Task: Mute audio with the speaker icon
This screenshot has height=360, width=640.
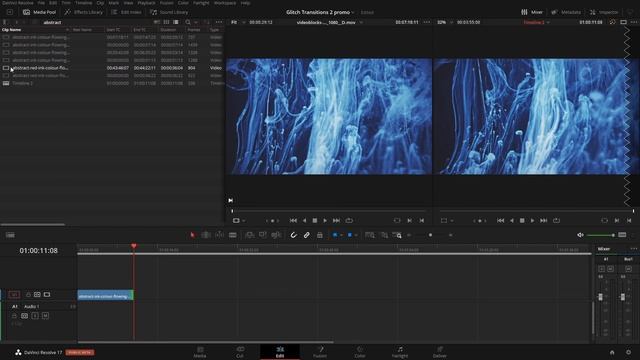Action: pos(580,235)
